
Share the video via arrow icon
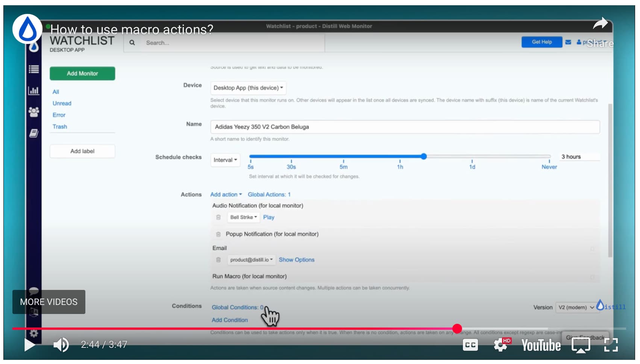pos(601,24)
